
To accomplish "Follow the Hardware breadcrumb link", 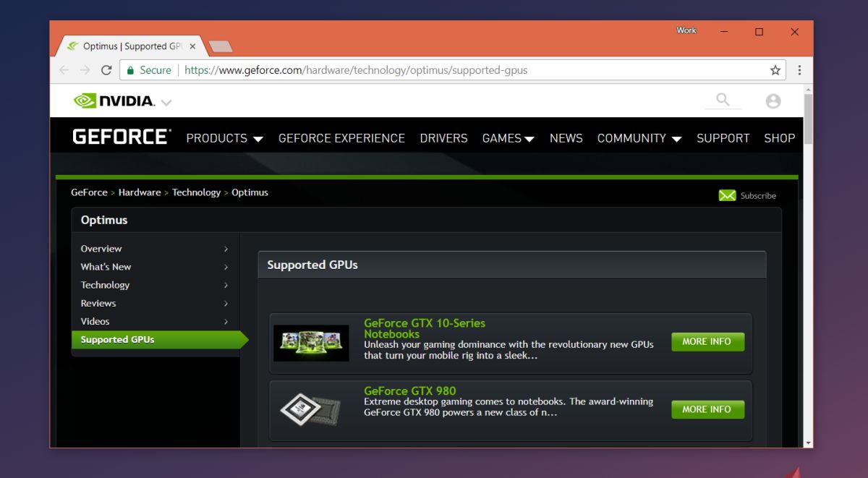I will tap(140, 192).
